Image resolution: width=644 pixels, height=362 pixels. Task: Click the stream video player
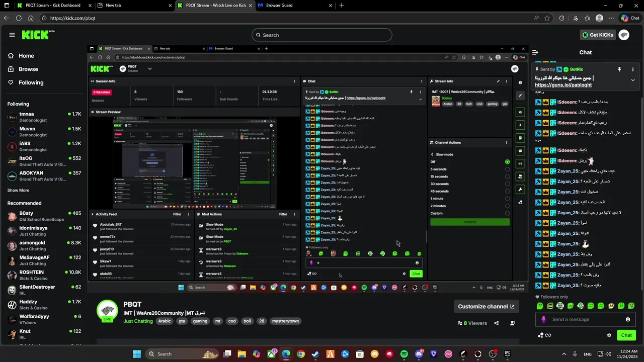coord(307,169)
